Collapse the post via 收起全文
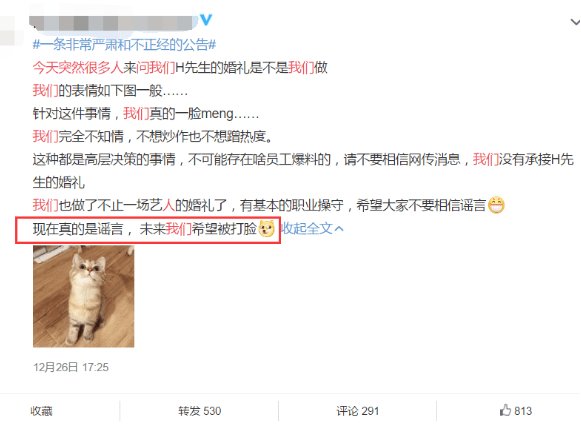This screenshot has height=437, width=581. click(306, 228)
